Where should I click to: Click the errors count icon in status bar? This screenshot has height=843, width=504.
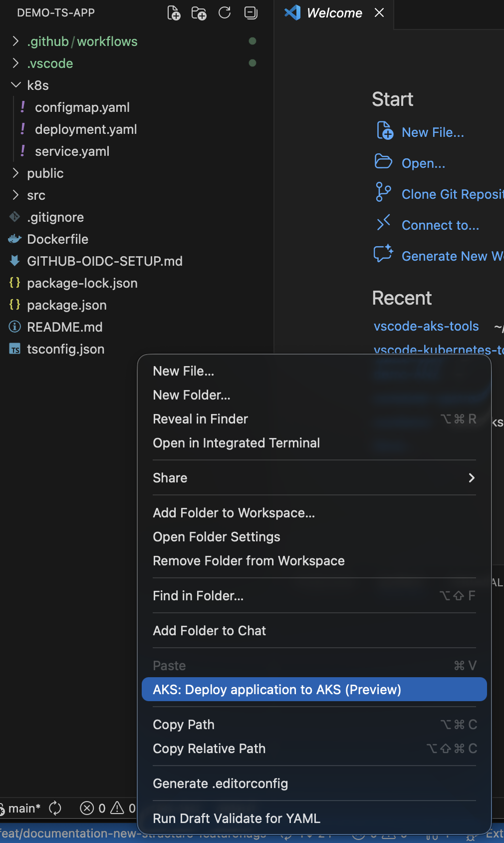[x=87, y=808]
